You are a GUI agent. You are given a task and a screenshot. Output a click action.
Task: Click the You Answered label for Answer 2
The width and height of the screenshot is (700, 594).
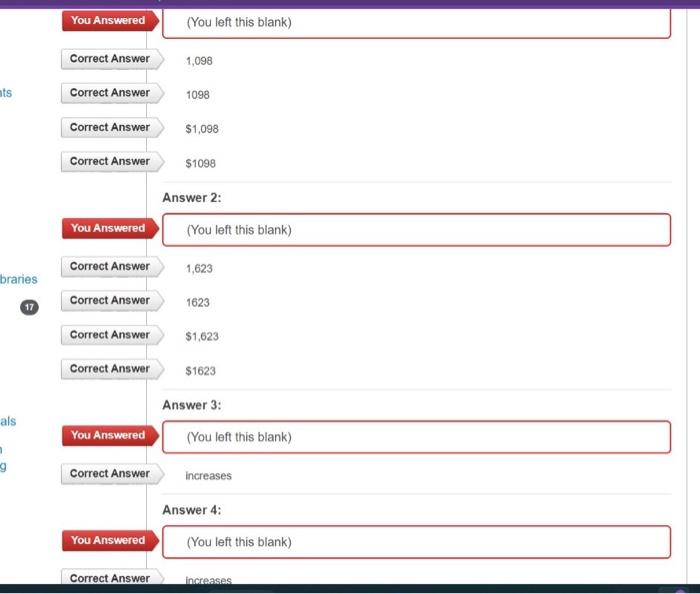(110, 228)
